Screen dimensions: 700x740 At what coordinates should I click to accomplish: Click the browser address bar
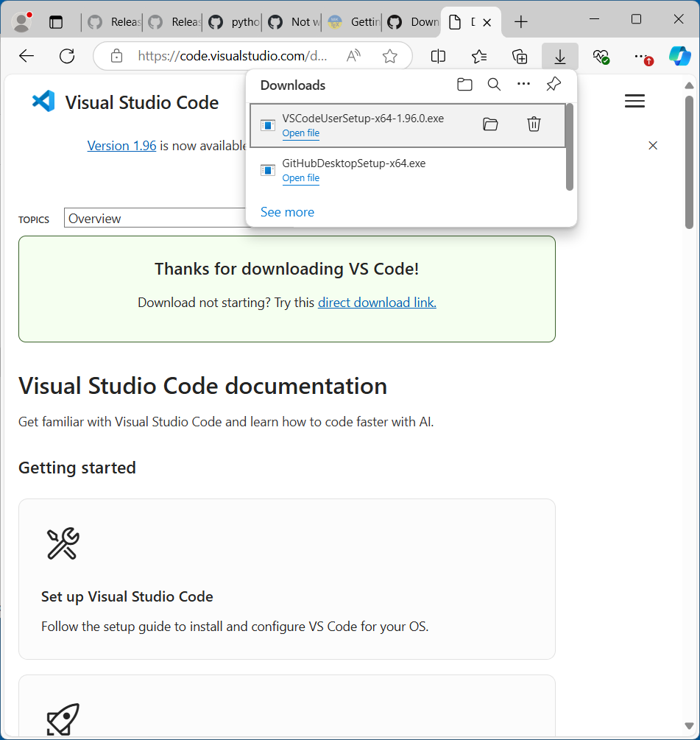232,56
